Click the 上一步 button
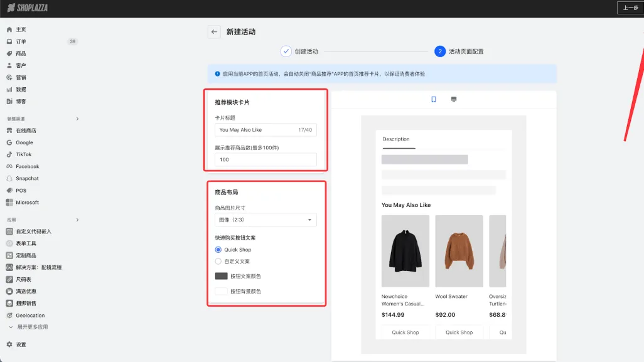The image size is (644, 362). [630, 8]
